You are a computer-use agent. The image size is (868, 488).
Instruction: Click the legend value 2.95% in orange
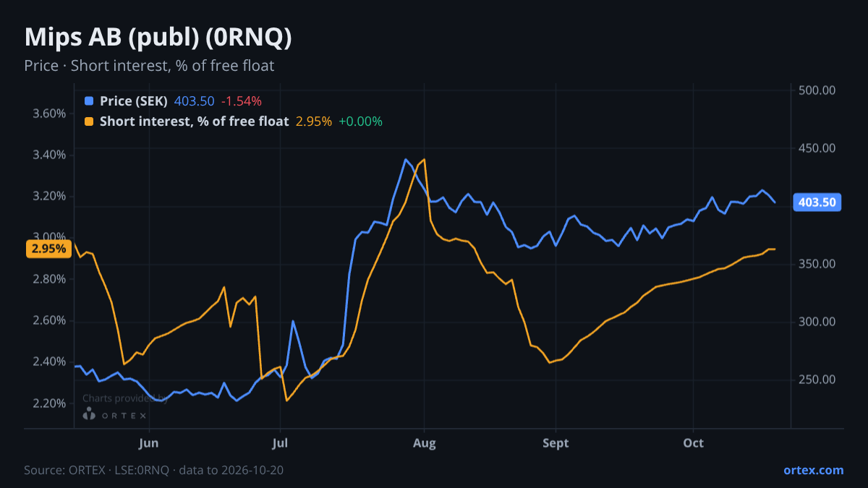[x=314, y=121]
